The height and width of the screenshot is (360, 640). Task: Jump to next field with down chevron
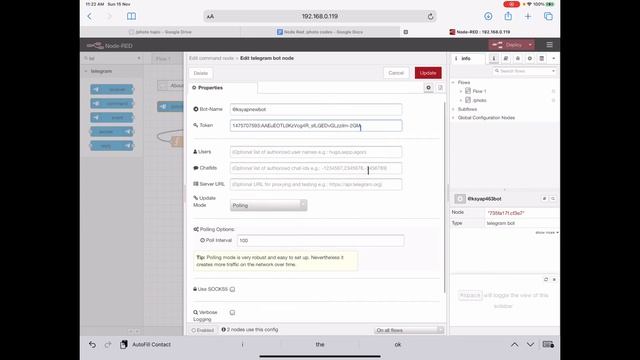click(x=530, y=344)
